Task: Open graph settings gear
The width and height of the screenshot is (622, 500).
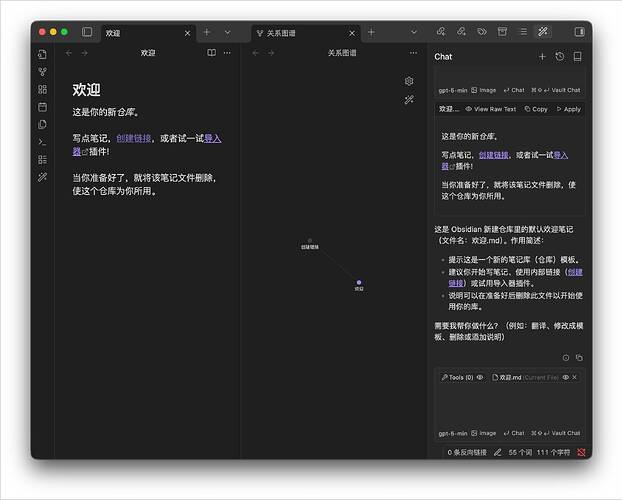Action: click(409, 81)
